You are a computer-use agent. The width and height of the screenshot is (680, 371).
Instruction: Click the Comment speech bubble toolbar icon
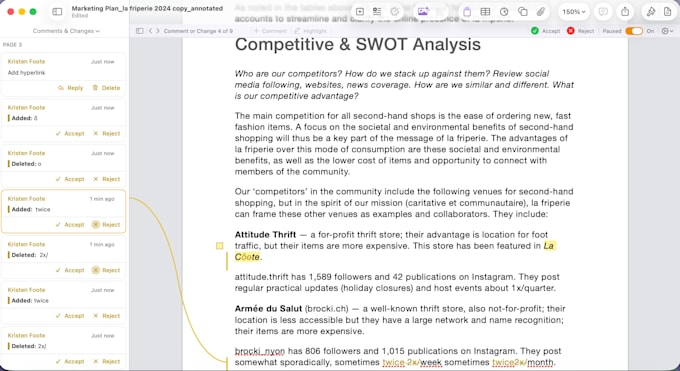(x=603, y=12)
